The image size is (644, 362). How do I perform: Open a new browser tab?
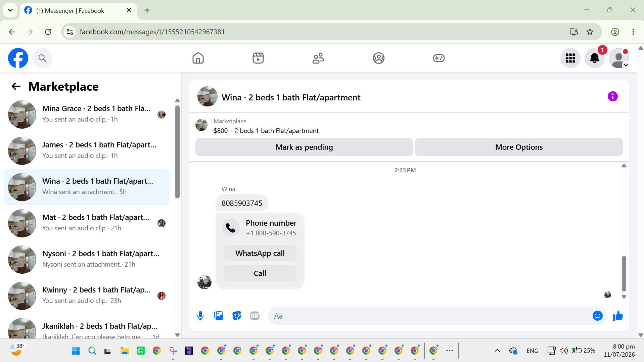pyautogui.click(x=147, y=10)
